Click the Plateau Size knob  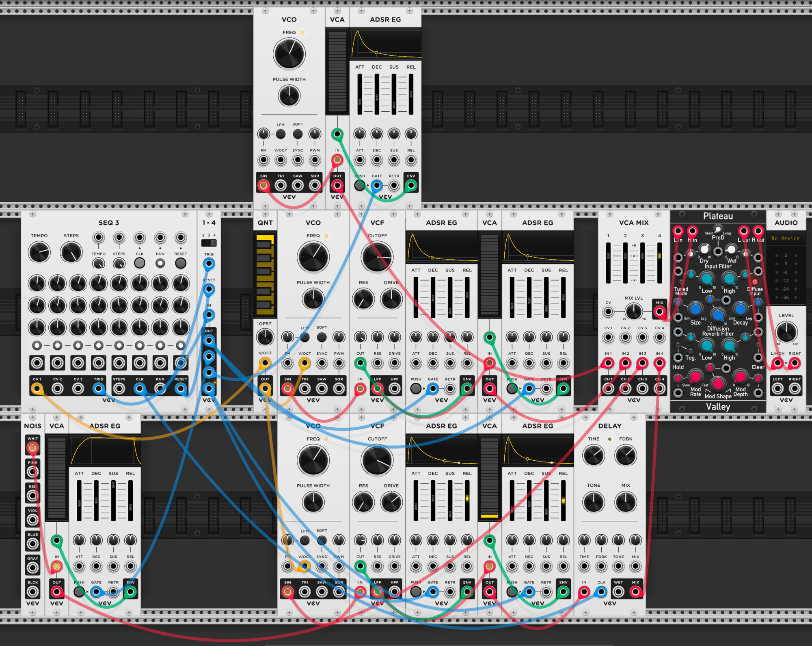[695, 309]
